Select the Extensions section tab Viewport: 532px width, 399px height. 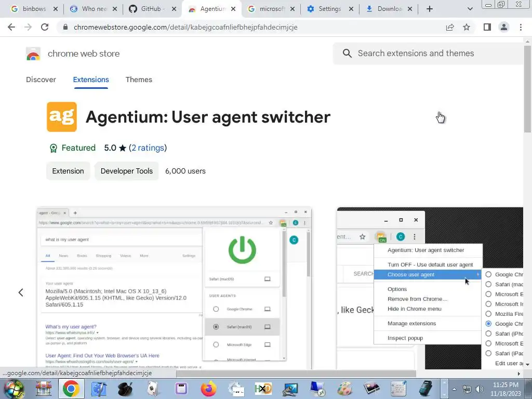[91, 79]
